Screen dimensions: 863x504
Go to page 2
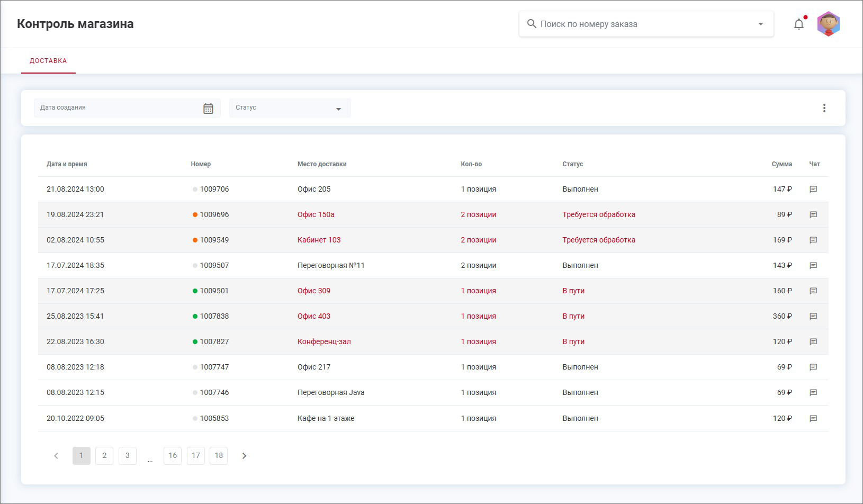[x=104, y=456]
